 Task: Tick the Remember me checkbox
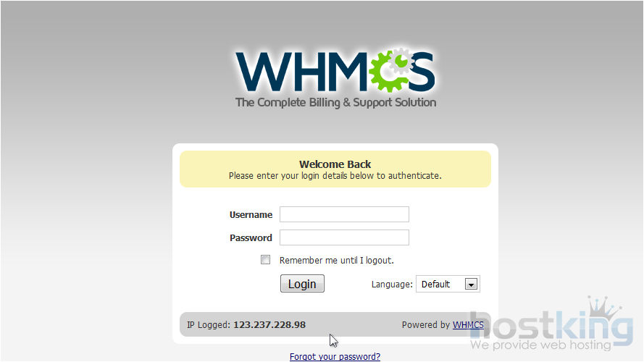pyautogui.click(x=265, y=260)
